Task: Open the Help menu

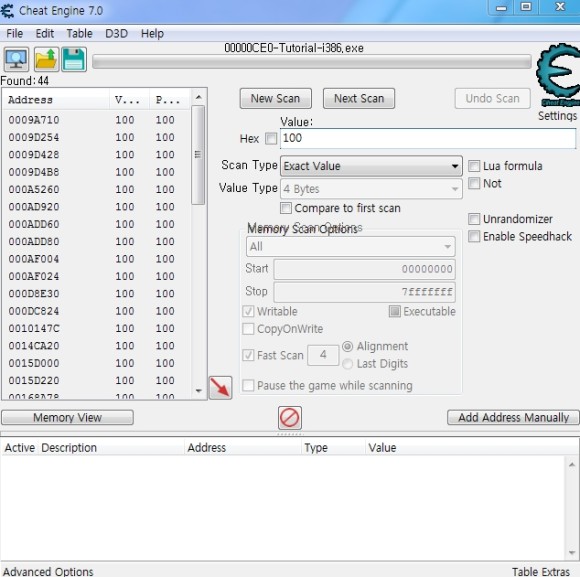Action: (152, 34)
